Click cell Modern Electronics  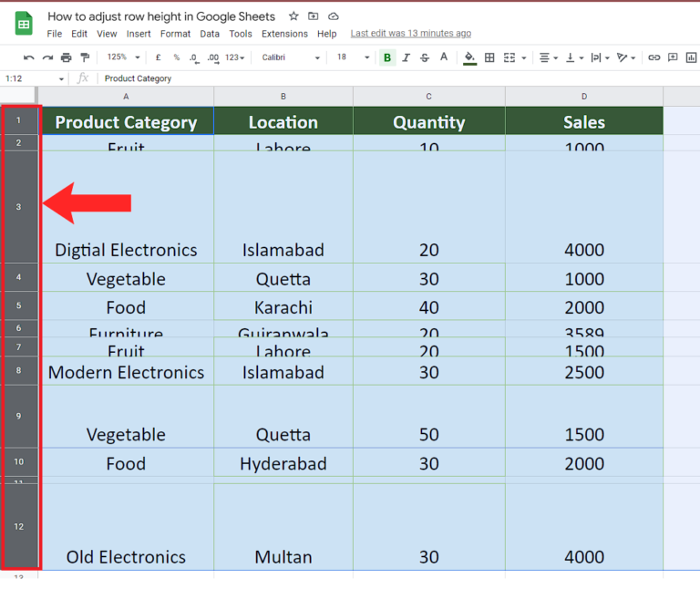(x=126, y=371)
